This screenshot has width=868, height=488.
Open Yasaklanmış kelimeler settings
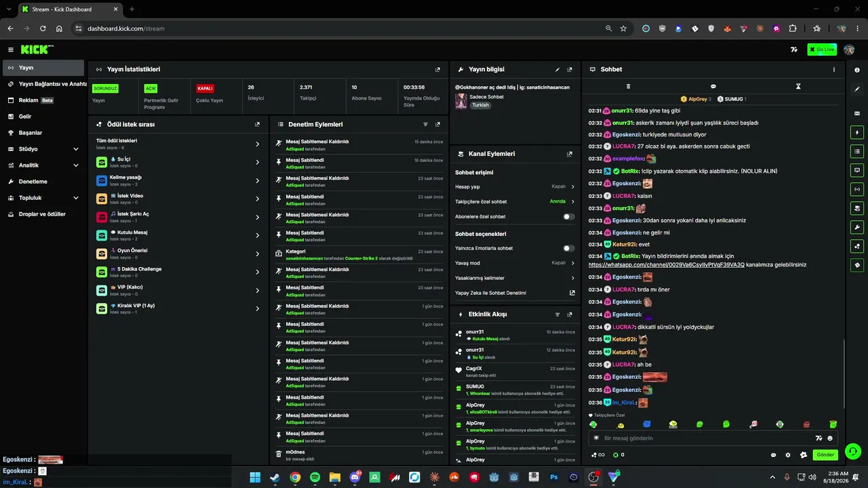click(515, 278)
